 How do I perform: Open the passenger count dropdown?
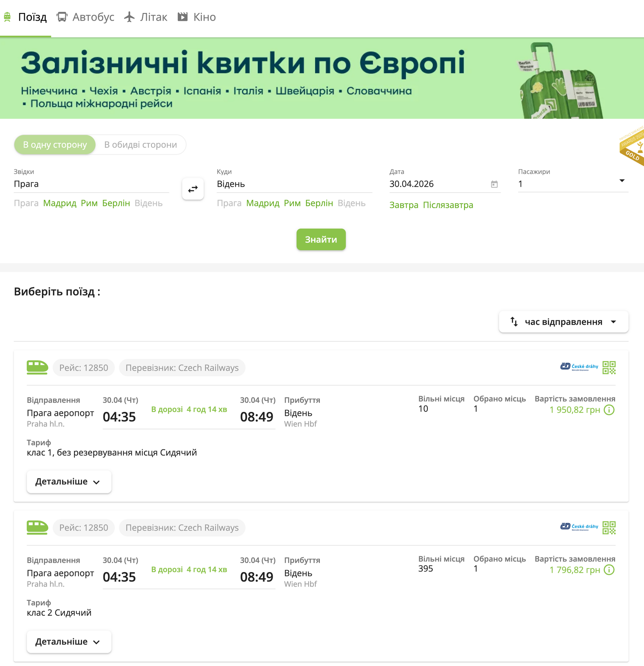click(622, 181)
